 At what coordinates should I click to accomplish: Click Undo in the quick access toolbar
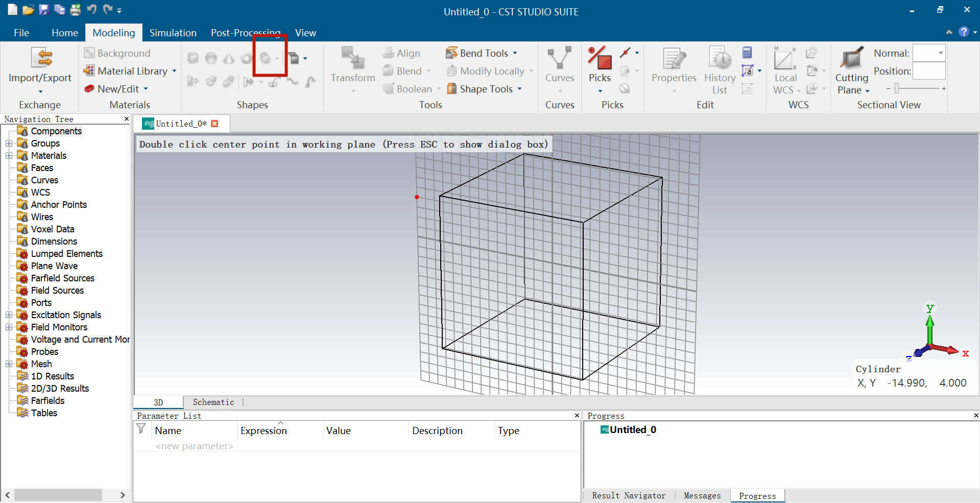click(x=91, y=9)
